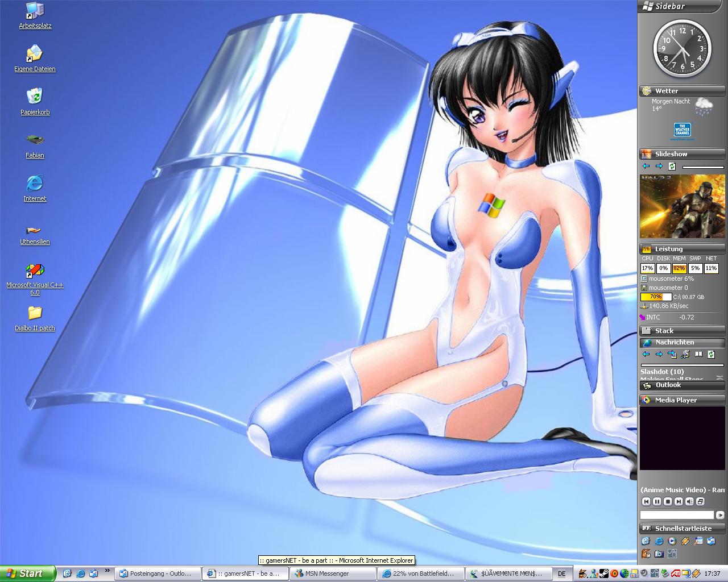Collapse the Schnellstartleiste panel header
This screenshot has width=728, height=582.
[682, 529]
